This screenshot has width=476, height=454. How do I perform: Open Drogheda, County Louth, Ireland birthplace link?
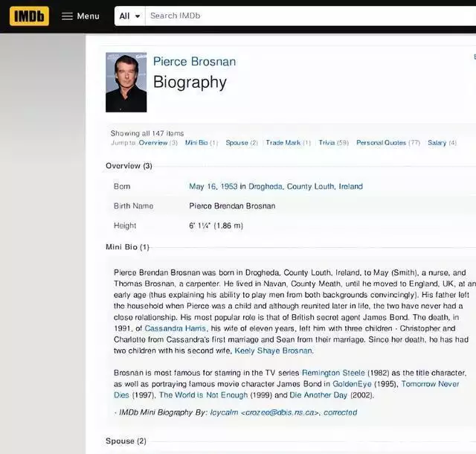(306, 186)
